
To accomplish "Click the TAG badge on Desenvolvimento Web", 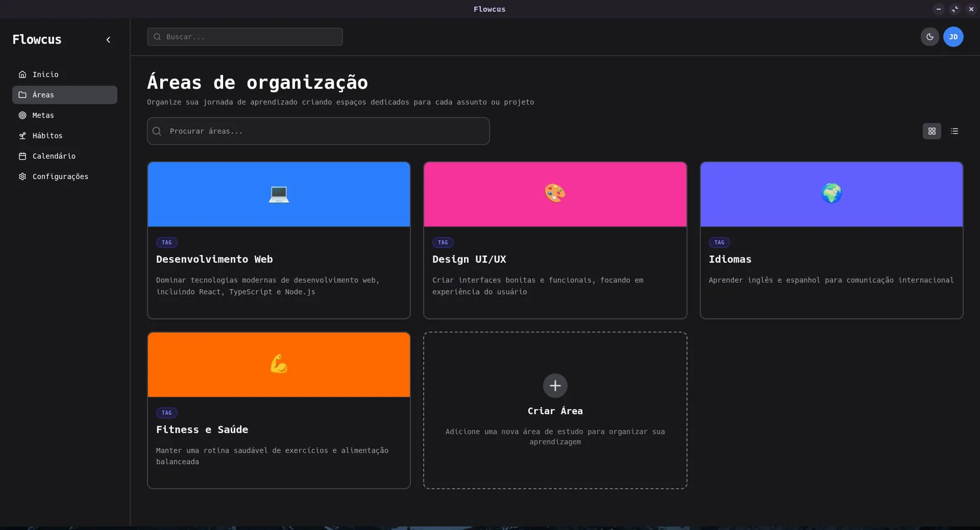I will (166, 242).
